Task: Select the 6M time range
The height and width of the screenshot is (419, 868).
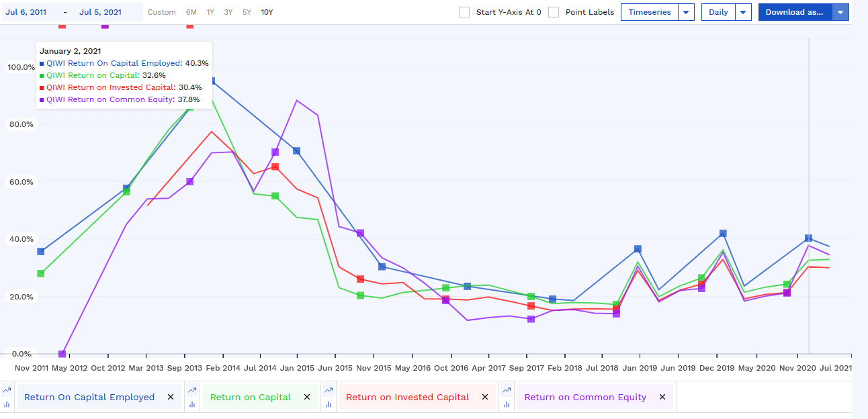Action: pyautogui.click(x=191, y=12)
